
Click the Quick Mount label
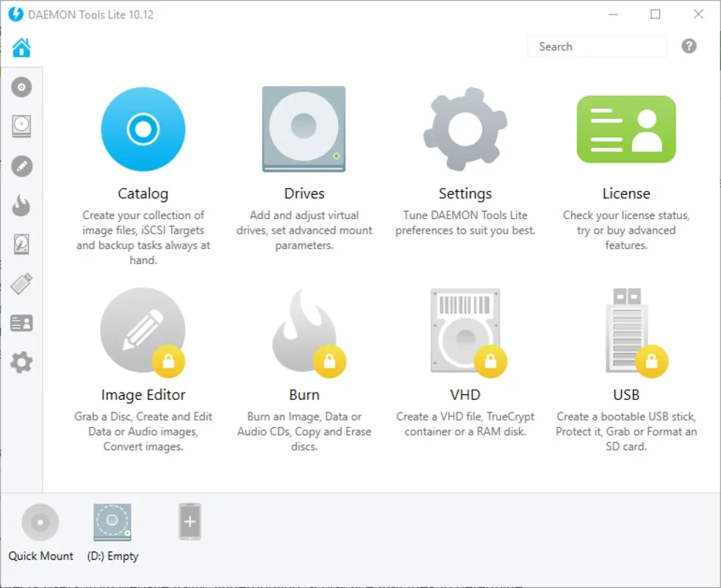(40, 556)
